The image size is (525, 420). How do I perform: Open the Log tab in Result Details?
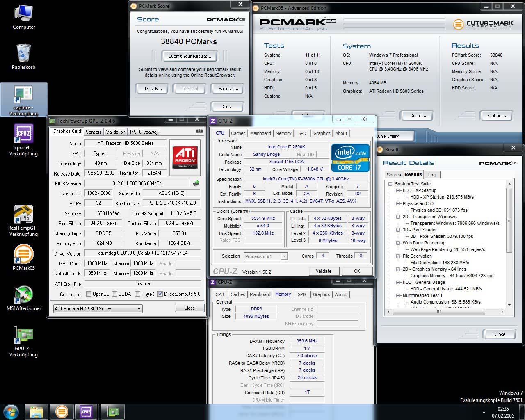click(x=432, y=175)
